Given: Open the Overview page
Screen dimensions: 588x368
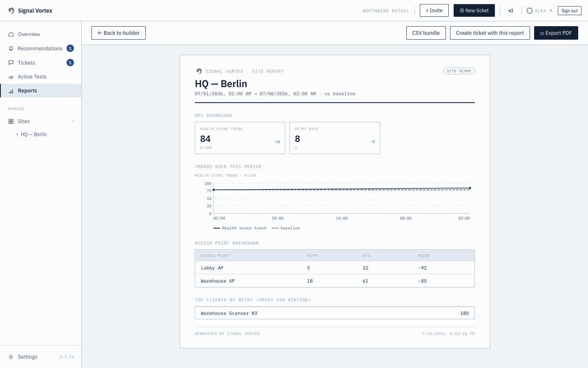Looking at the screenshot, I should click(x=41, y=34).
